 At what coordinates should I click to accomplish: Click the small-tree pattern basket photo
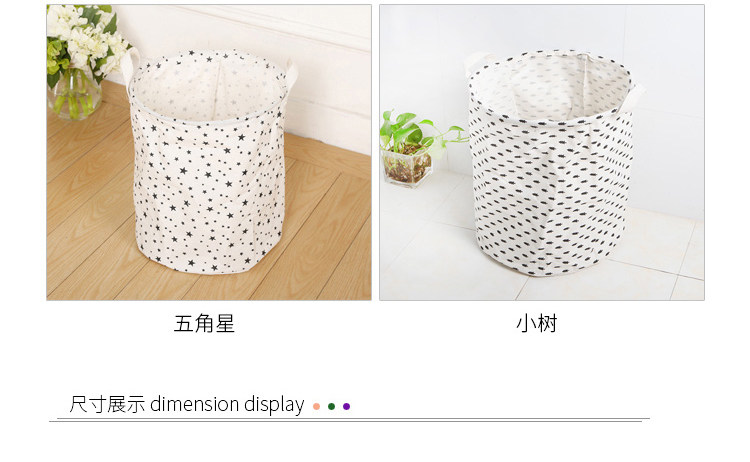542,153
